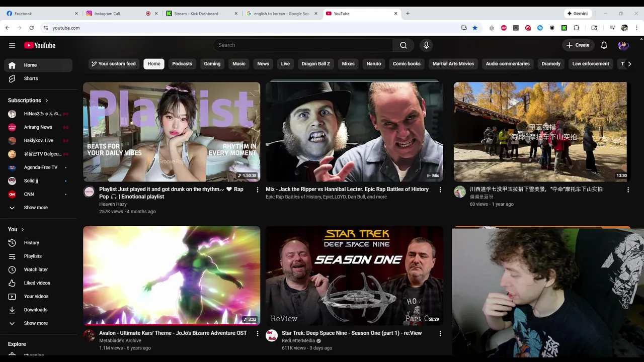This screenshot has width=644, height=362.
Task: Open browser extensions puzzle icon
Action: coord(577,28)
